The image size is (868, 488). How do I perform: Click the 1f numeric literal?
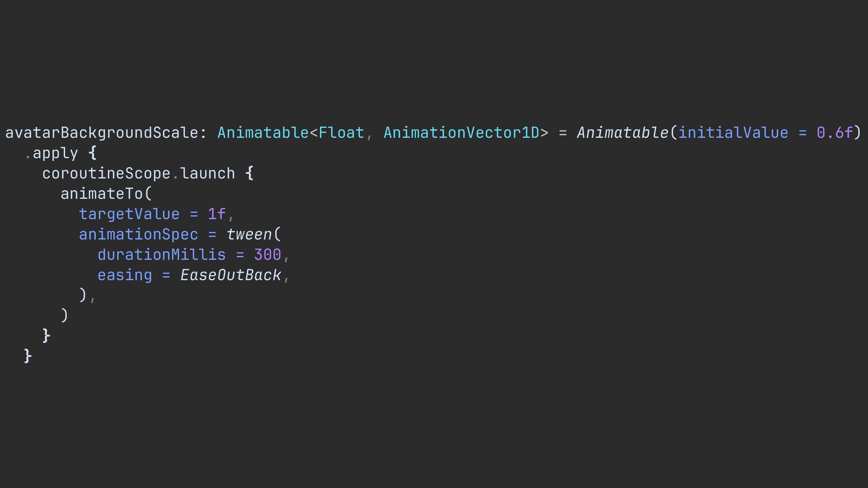pos(217,214)
